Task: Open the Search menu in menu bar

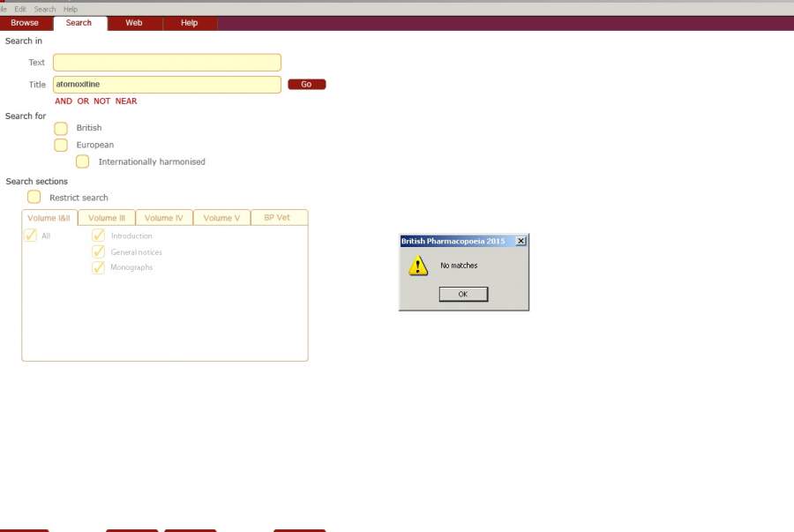Action: [x=45, y=9]
